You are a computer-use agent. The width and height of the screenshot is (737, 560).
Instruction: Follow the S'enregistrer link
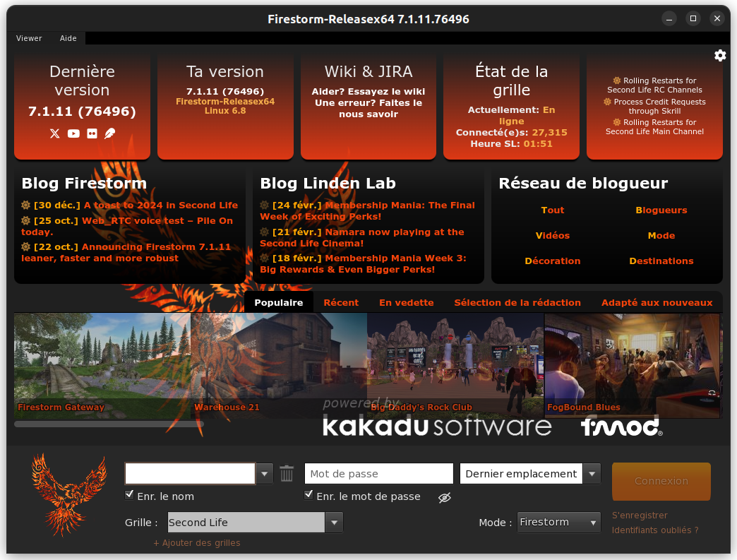640,516
